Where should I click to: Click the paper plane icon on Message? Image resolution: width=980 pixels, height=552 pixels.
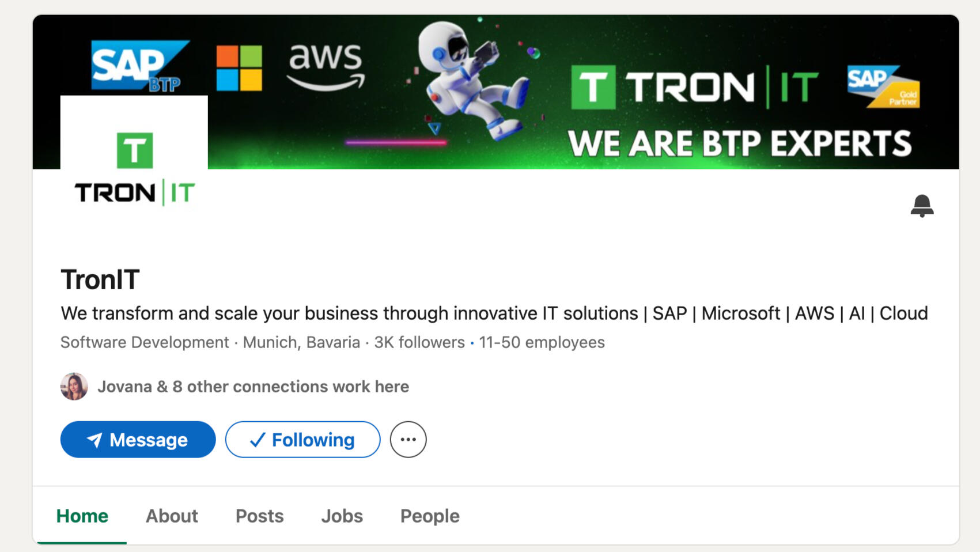point(94,440)
